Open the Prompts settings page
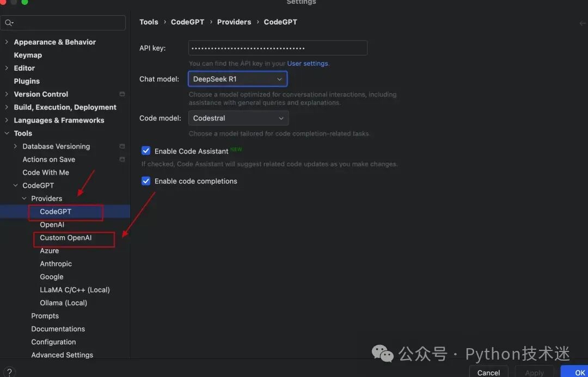This screenshot has height=377, width=588. [45, 316]
